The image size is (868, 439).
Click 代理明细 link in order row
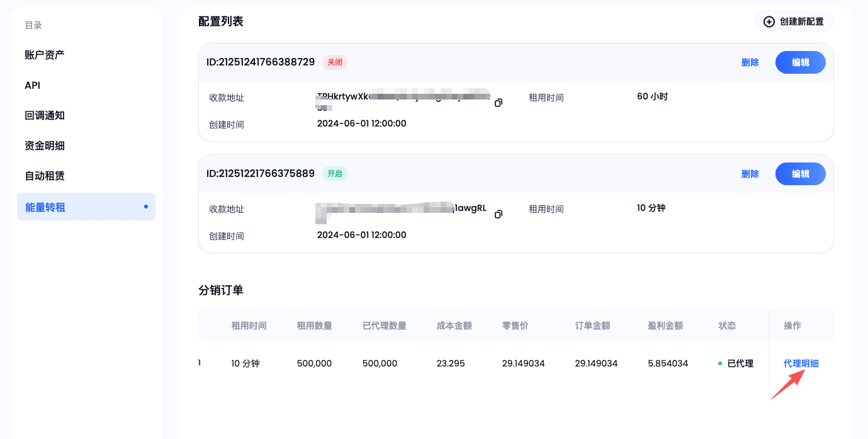801,363
